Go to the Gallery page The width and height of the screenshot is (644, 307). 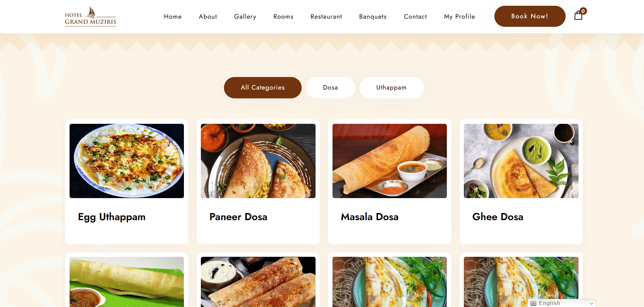click(245, 17)
